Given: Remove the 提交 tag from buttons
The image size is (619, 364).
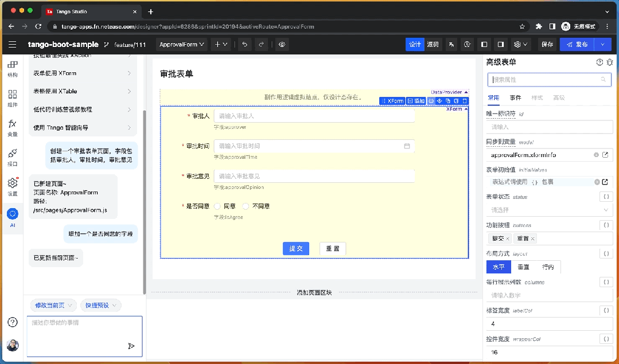Looking at the screenshot, I should click(x=508, y=238).
